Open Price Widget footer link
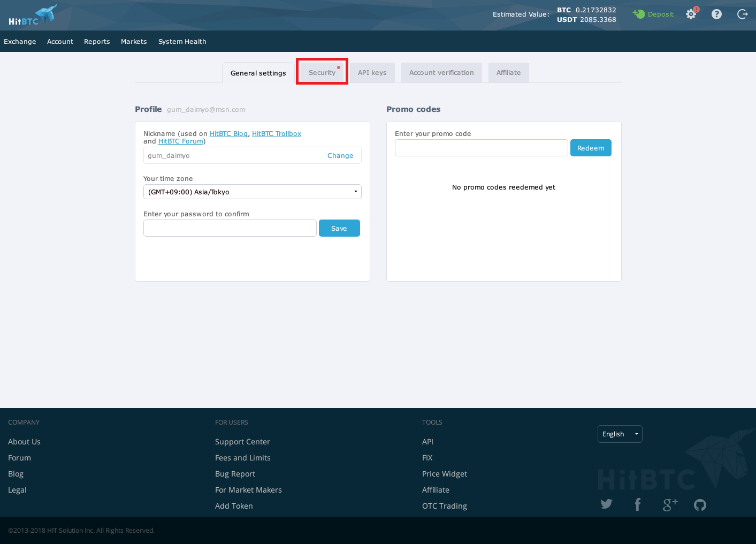Image resolution: width=756 pixels, height=544 pixels. point(445,474)
